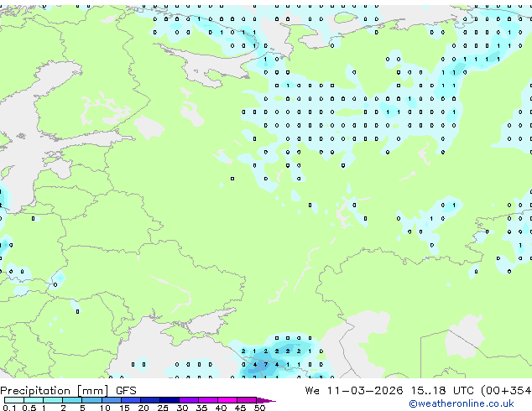This screenshot has width=532, height=411.
Task: Click the 'GFS' model label
Action: coord(126,391)
